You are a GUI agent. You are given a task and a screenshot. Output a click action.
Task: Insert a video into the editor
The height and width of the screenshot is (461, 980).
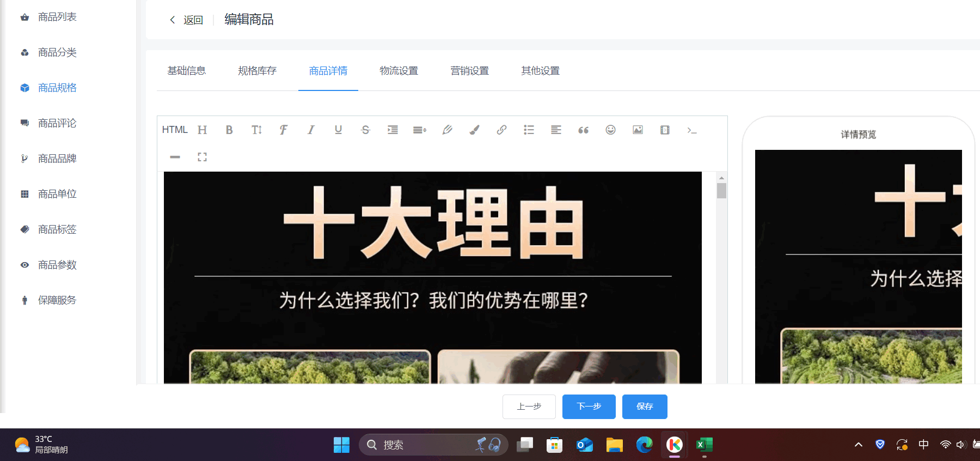click(665, 130)
